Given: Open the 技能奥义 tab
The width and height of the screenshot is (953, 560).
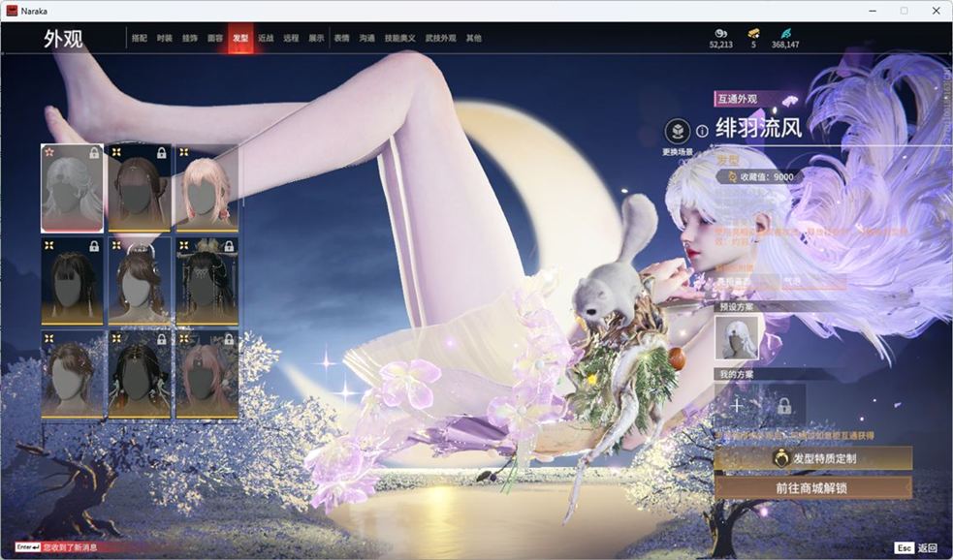Looking at the screenshot, I should 400,38.
